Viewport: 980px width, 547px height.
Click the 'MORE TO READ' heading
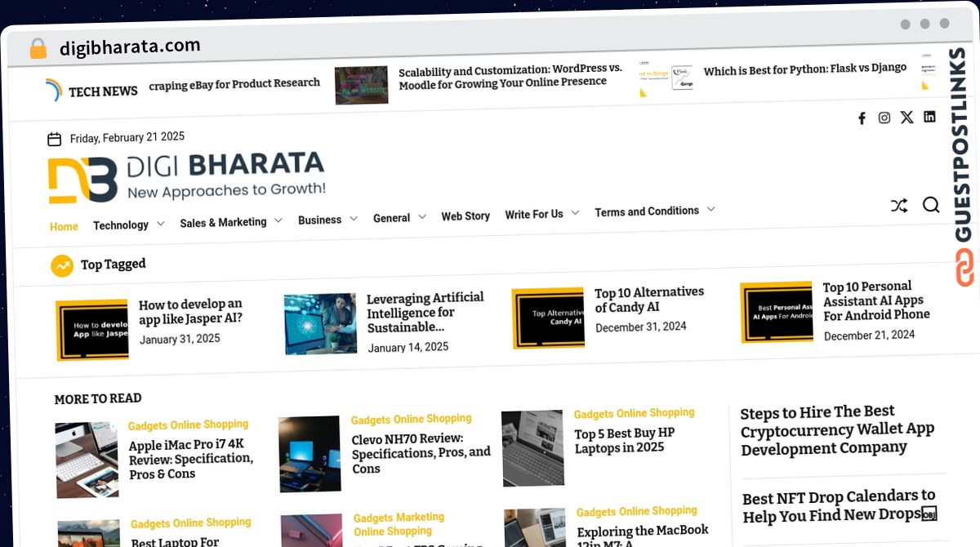(x=98, y=398)
